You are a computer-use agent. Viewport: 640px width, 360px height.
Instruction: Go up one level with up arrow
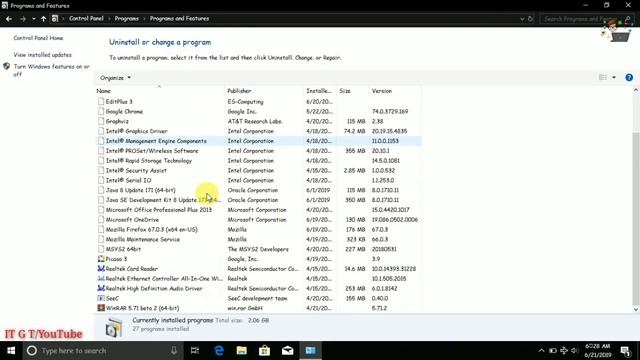click(x=43, y=19)
